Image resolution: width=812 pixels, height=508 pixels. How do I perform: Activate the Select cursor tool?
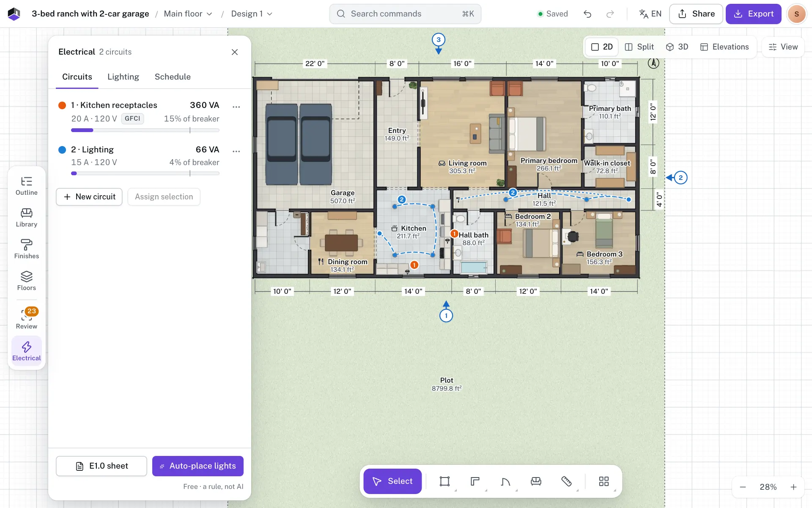[392, 481]
